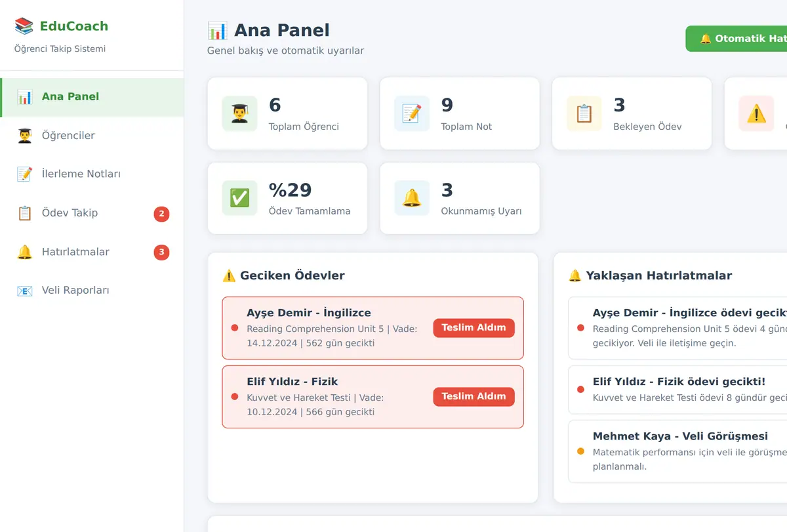Viewport: 787px width, 532px height.
Task: Click the %29 completion value
Action: coord(291,190)
